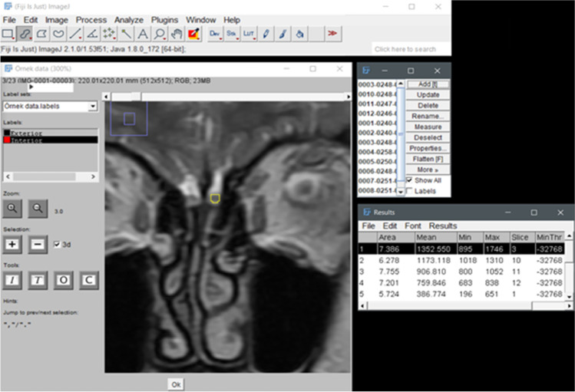575x392 pixels.
Task: Open the LUT lookup tables menu
Action: 249,34
